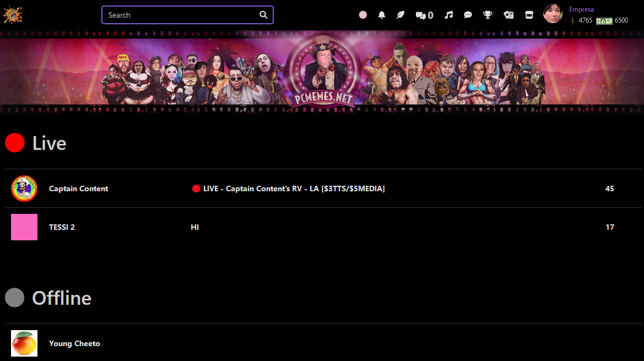Open the shop storefront icon
The height and width of the screenshot is (361, 644).
(529, 15)
